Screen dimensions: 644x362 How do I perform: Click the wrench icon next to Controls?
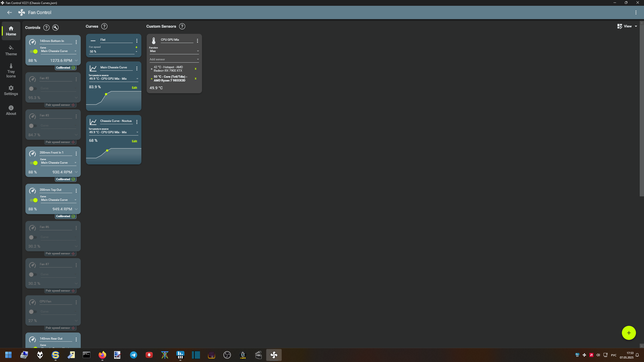pyautogui.click(x=55, y=28)
